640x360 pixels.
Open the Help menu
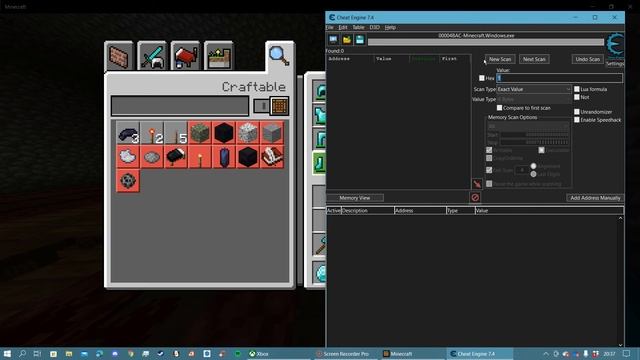pyautogui.click(x=390, y=27)
